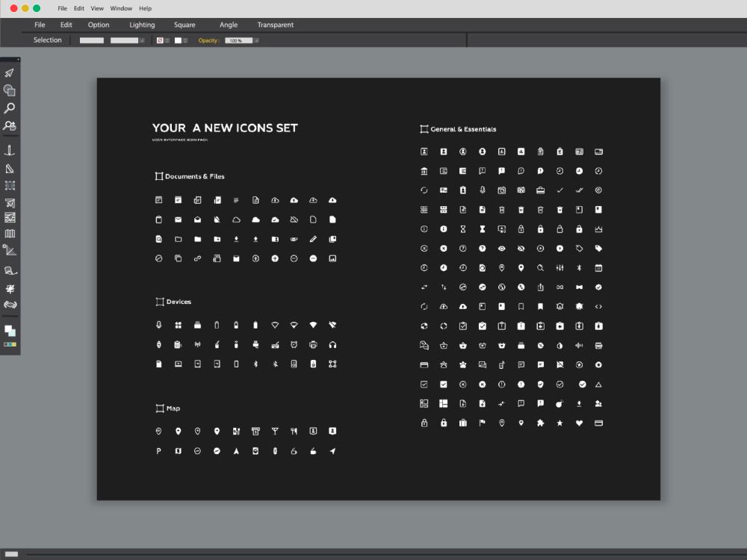Select the text frame tool

pyautogui.click(x=10, y=186)
